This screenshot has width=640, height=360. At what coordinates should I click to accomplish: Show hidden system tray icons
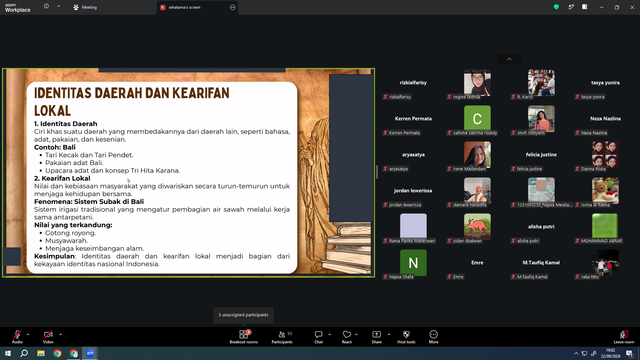click(576, 353)
